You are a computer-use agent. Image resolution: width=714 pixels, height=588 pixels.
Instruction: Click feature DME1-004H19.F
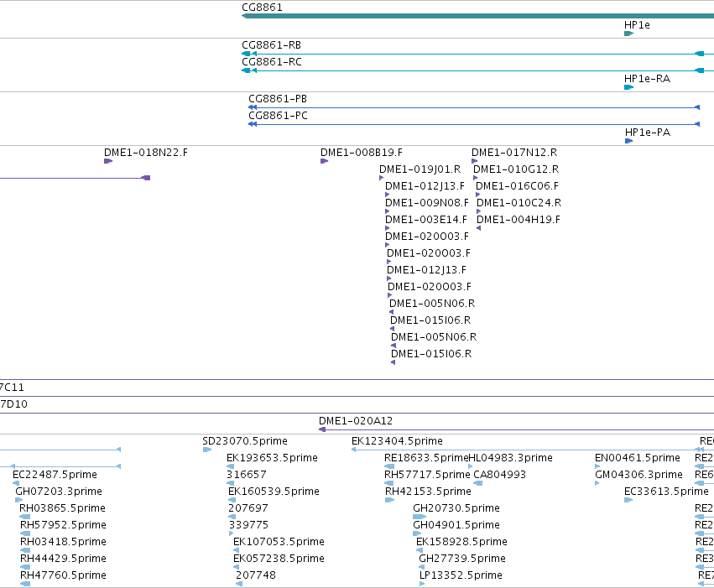click(x=478, y=228)
